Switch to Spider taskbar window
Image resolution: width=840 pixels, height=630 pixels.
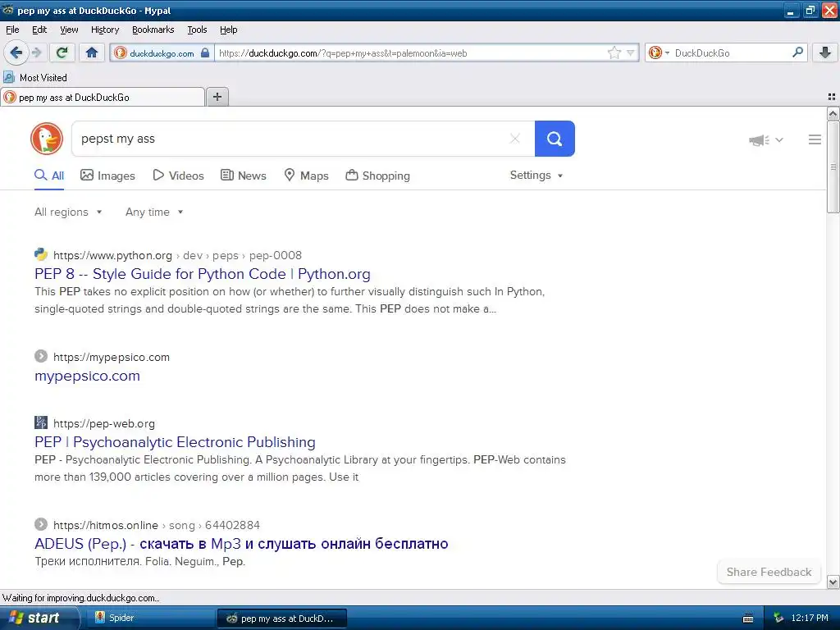151,618
